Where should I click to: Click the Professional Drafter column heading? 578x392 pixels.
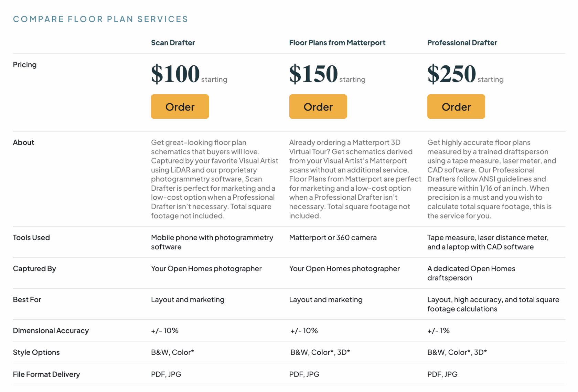pos(462,43)
